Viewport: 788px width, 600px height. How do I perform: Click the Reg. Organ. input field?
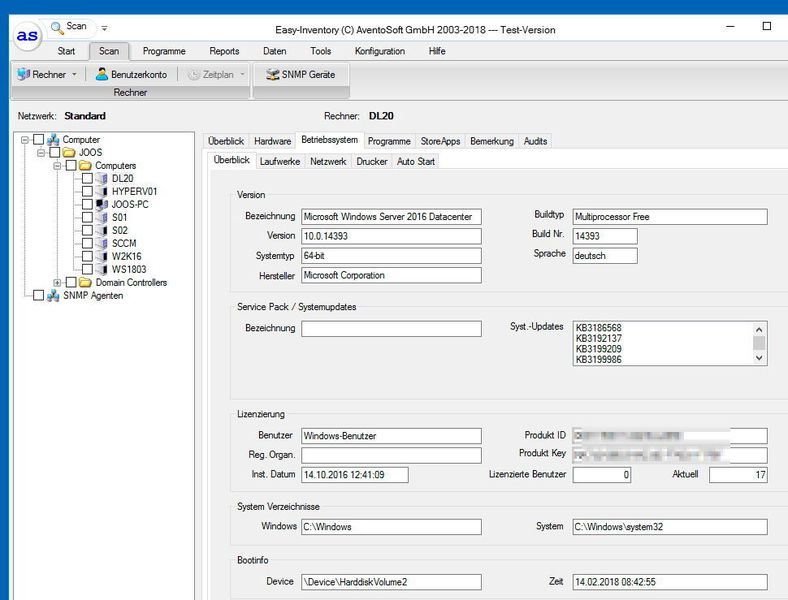391,455
